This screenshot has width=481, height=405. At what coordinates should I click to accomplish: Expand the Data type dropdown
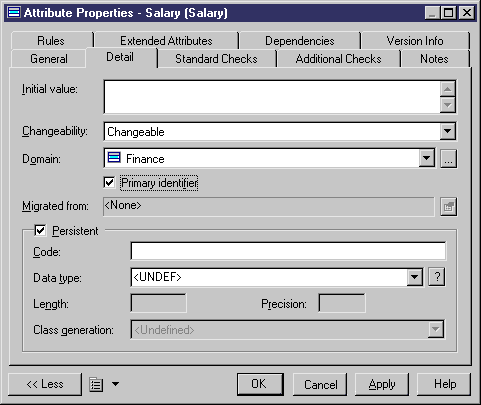[x=415, y=277]
